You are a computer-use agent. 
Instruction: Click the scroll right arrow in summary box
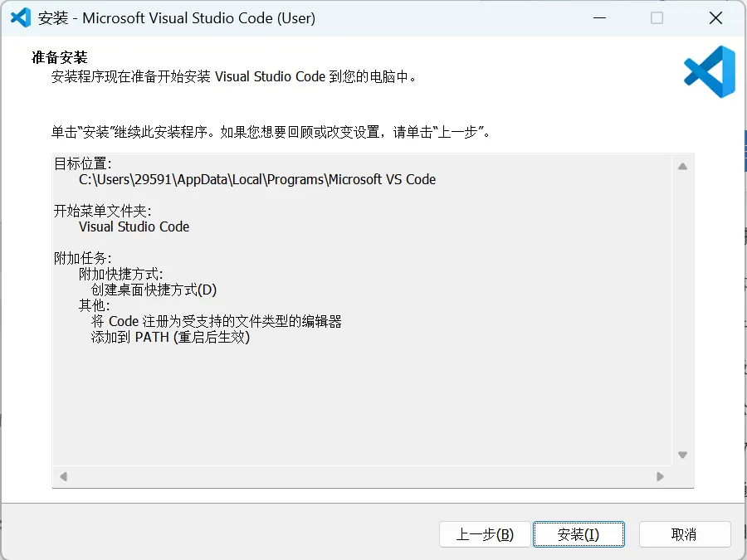tap(661, 476)
